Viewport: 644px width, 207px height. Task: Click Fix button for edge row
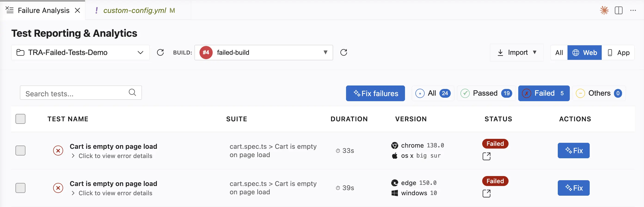coord(573,188)
